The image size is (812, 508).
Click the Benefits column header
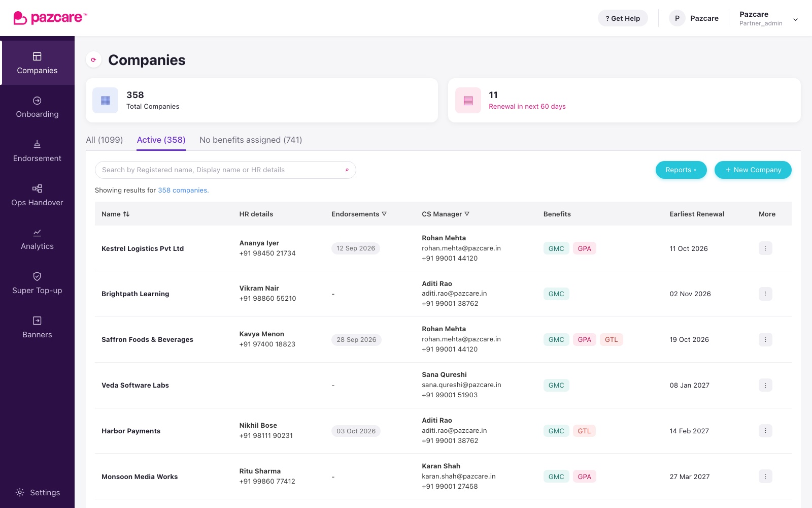pyautogui.click(x=557, y=214)
